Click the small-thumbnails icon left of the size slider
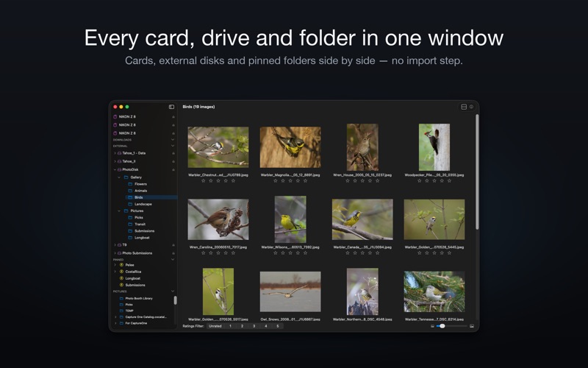The height and width of the screenshot is (368, 588). [432, 326]
